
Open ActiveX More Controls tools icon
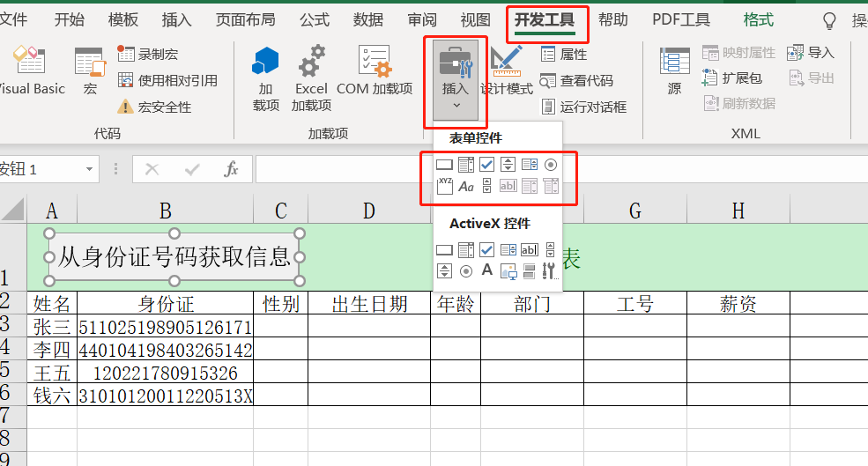(549, 270)
